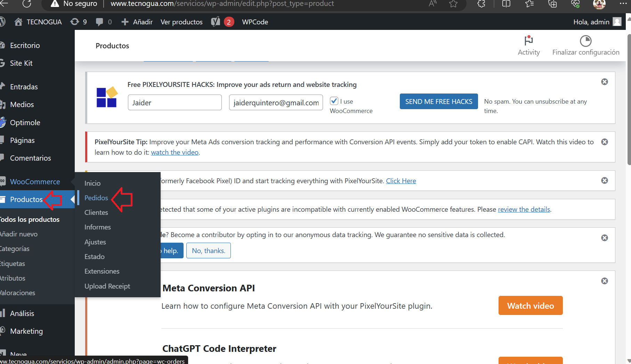This screenshot has width=631, height=364.
Task: Open Pedidos in WooCommerce submenu
Action: [x=96, y=198]
